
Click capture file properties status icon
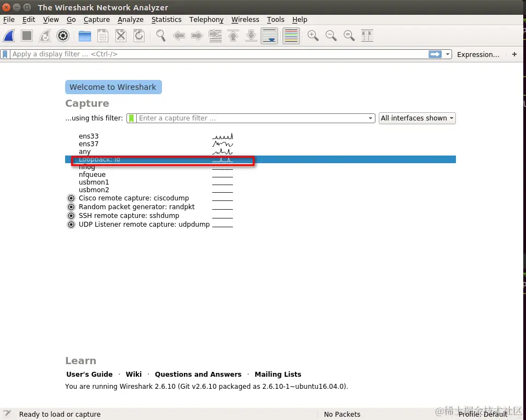coord(7,414)
